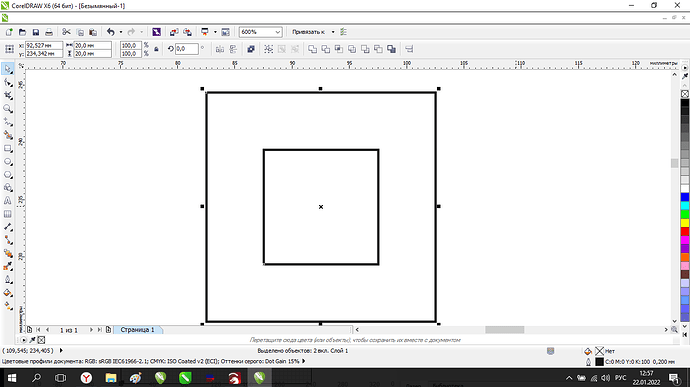Click the object width input field
This screenshot has width=690, height=387.
[92, 45]
